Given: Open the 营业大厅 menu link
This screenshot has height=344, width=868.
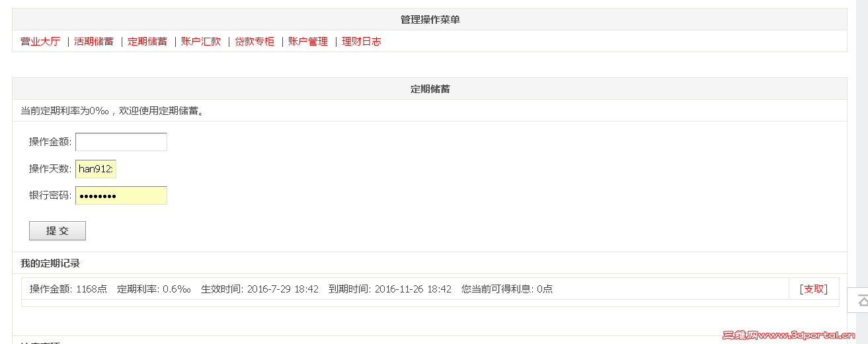Looking at the screenshot, I should (40, 41).
